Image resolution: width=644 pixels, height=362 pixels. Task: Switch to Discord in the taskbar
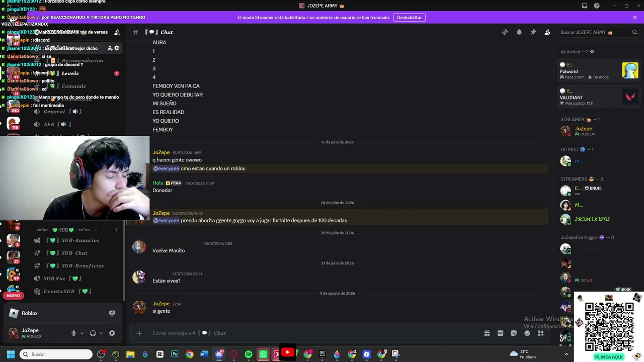219,354
